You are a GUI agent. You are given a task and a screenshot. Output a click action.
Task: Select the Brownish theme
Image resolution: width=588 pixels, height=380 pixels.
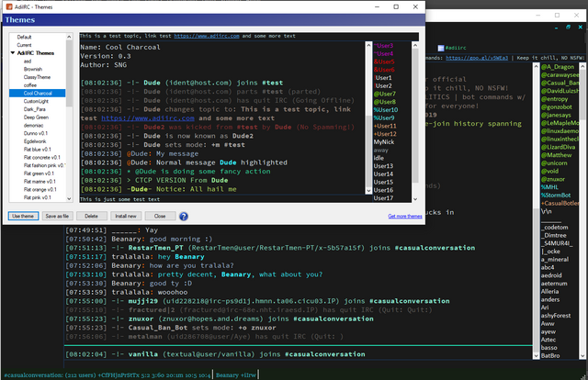33,70
